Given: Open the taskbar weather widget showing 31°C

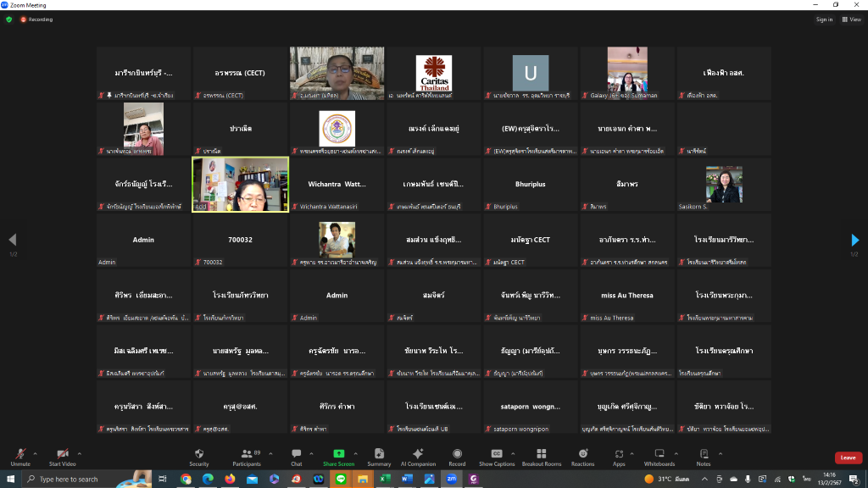Looking at the screenshot, I should point(666,480).
